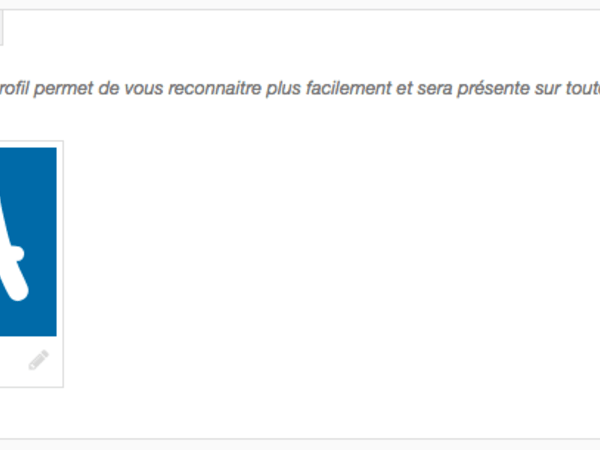Viewport: 600px width, 450px height.
Task: Click the pencil edit icon under the photo
Action: pos(39,361)
